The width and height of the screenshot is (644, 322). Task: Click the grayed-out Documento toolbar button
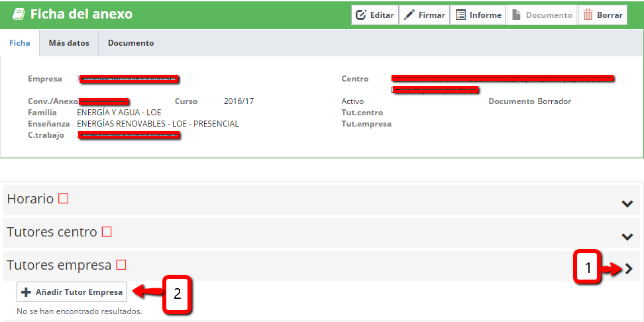click(x=542, y=15)
